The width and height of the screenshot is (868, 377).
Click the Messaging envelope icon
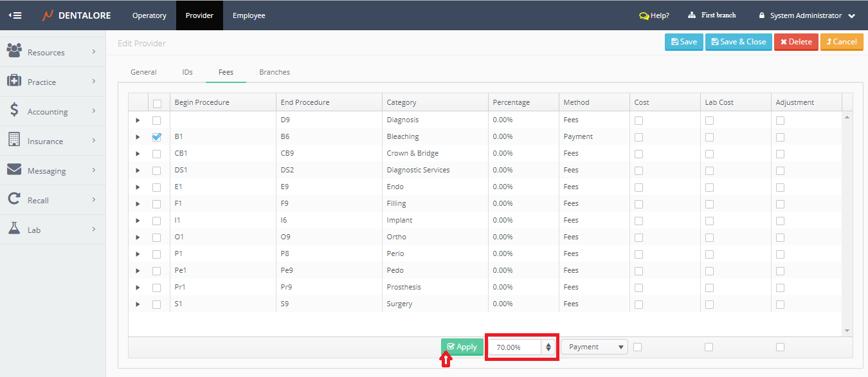tap(14, 170)
